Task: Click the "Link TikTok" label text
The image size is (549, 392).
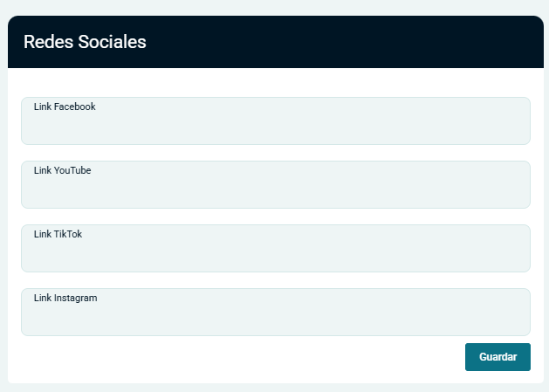Action: click(58, 234)
